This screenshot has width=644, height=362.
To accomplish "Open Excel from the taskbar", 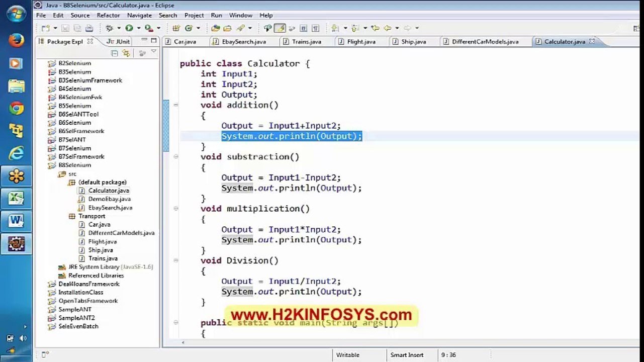I will 16,199.
